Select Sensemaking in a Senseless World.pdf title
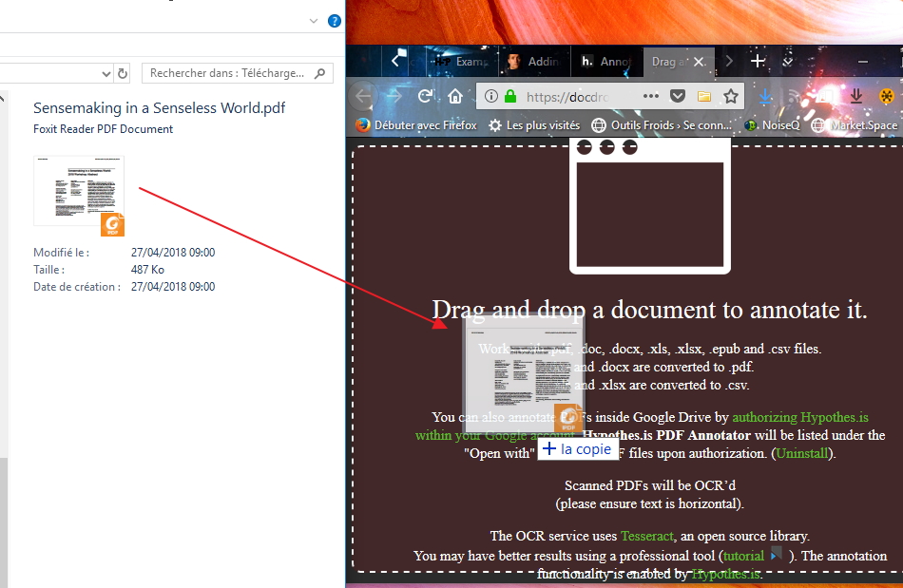 (160, 107)
